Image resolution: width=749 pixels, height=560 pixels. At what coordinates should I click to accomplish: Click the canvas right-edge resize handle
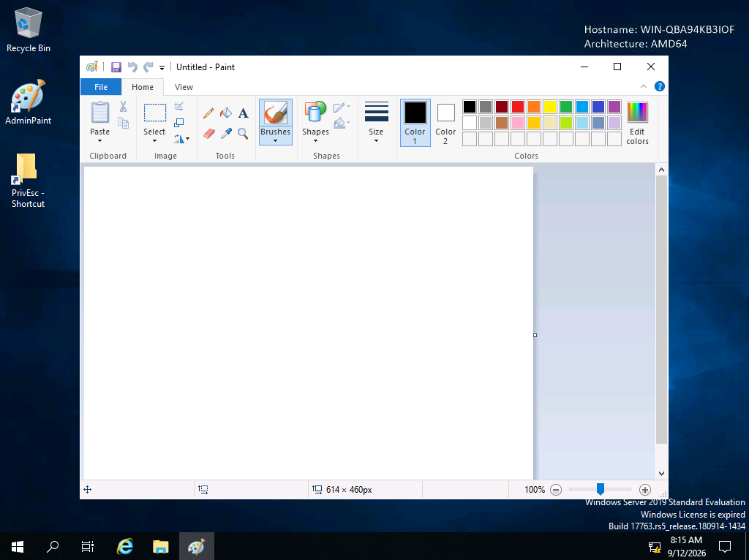pos(535,335)
